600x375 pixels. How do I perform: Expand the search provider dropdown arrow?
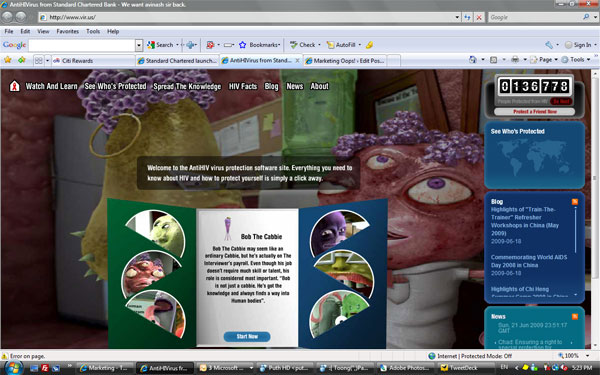[x=595, y=17]
